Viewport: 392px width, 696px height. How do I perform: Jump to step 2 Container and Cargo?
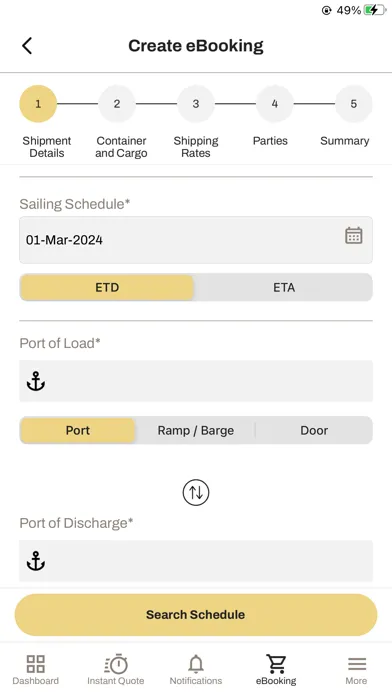[x=117, y=104]
